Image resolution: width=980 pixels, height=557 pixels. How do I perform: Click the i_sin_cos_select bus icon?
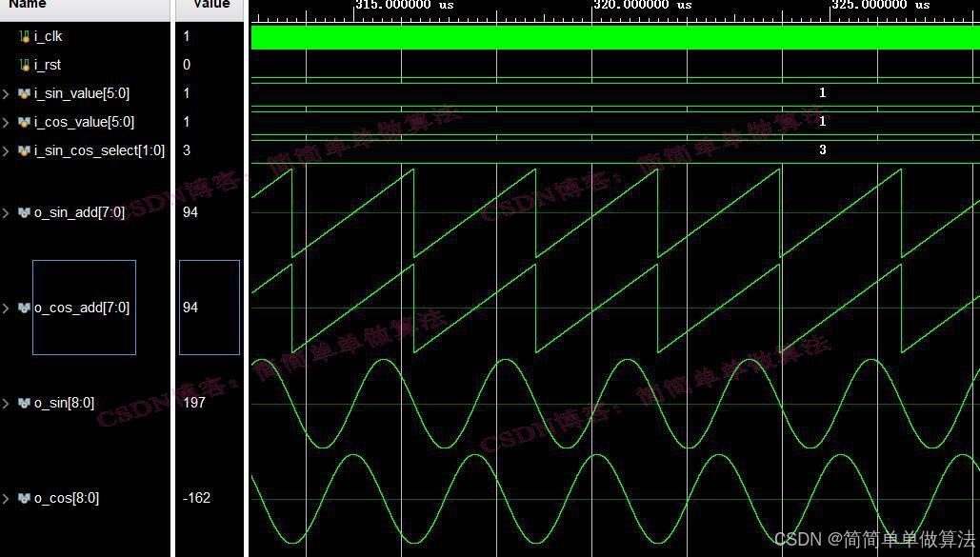pyautogui.click(x=25, y=150)
